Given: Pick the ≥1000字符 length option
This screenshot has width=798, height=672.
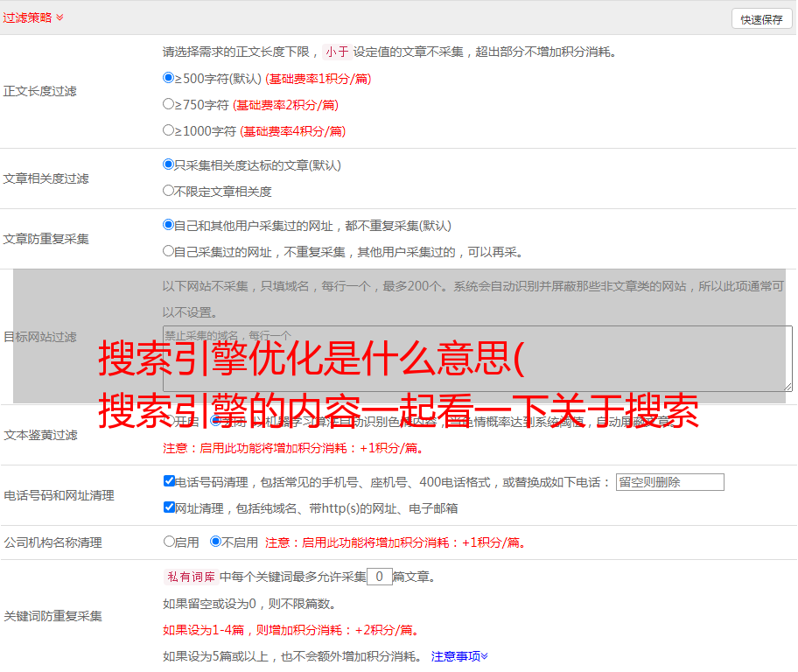Looking at the screenshot, I should tap(169, 130).
